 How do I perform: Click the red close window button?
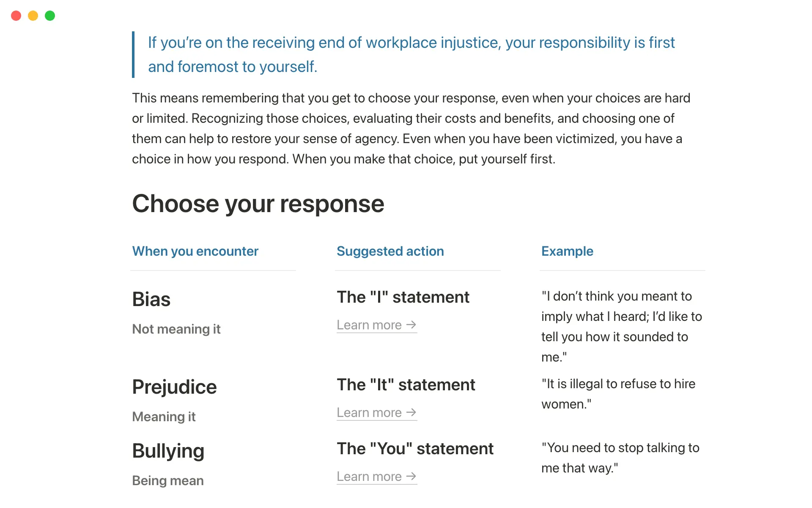tap(16, 16)
